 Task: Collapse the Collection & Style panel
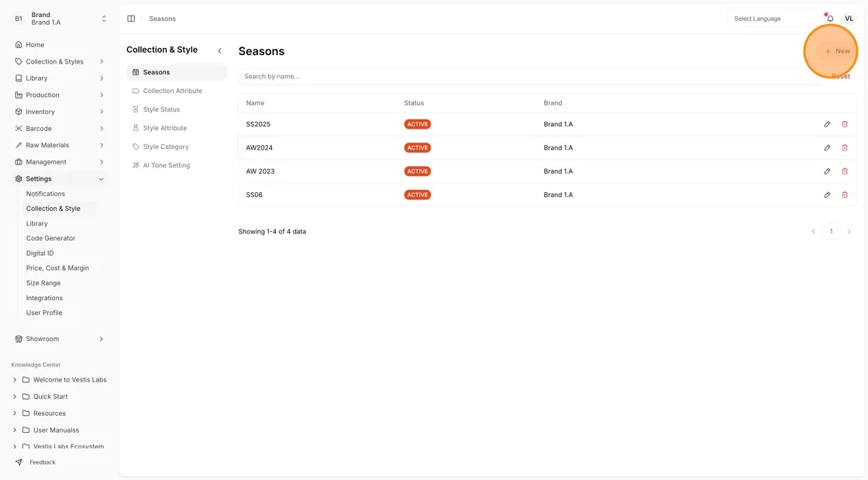[x=220, y=50]
